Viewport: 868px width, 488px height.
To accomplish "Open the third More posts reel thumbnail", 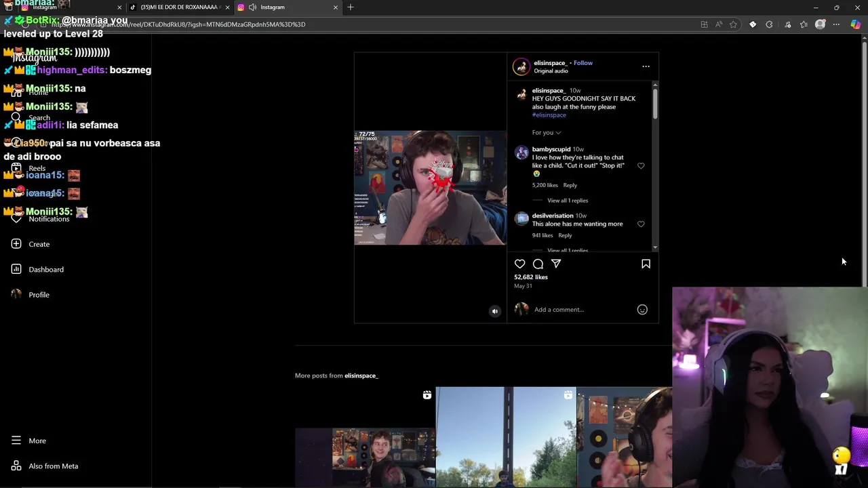I will (625, 437).
